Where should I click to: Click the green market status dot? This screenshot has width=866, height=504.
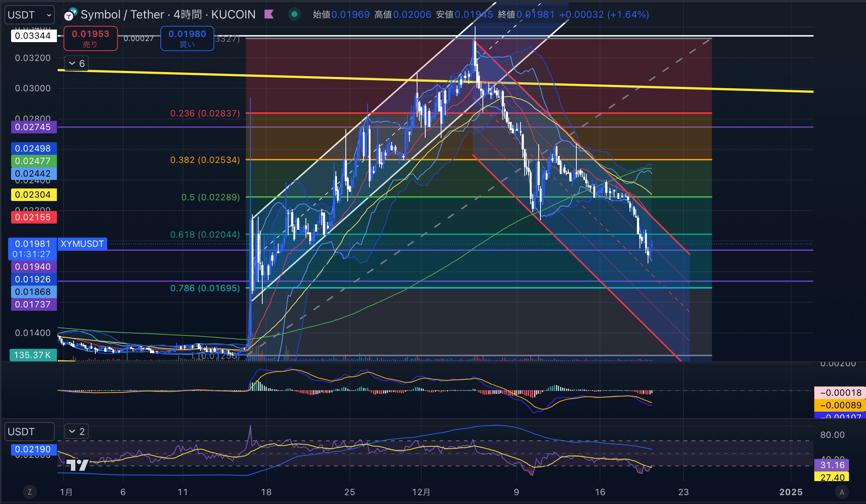click(294, 14)
